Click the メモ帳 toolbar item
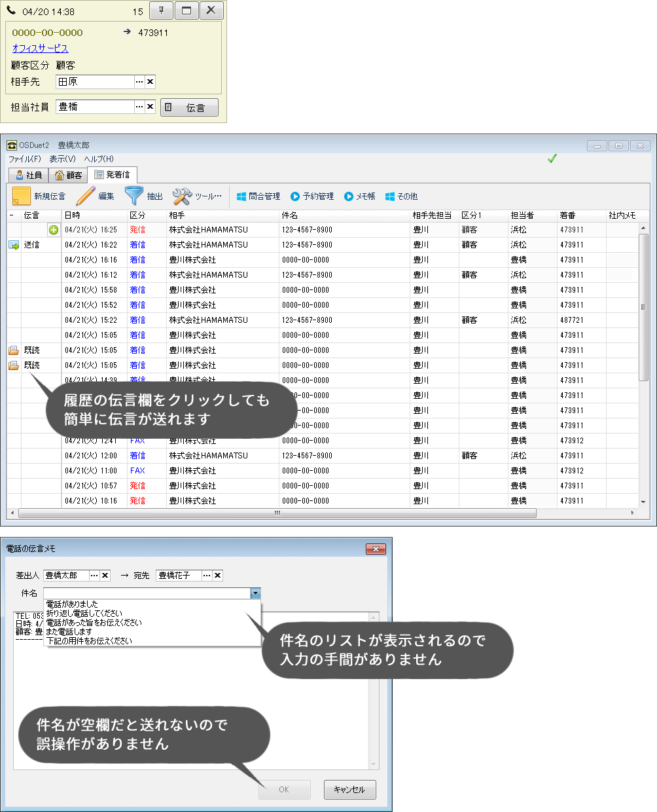Image resolution: width=657 pixels, height=812 pixels. tap(360, 196)
